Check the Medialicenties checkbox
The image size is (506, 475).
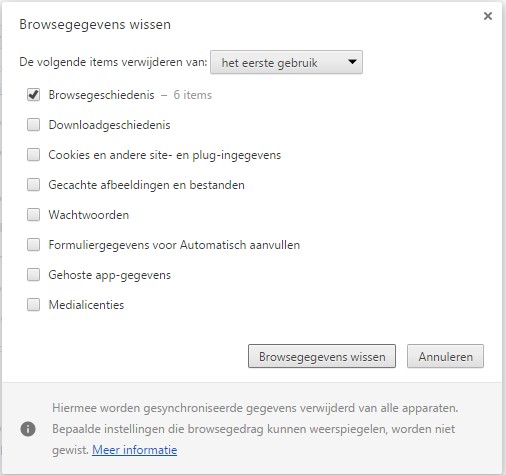[x=33, y=305]
